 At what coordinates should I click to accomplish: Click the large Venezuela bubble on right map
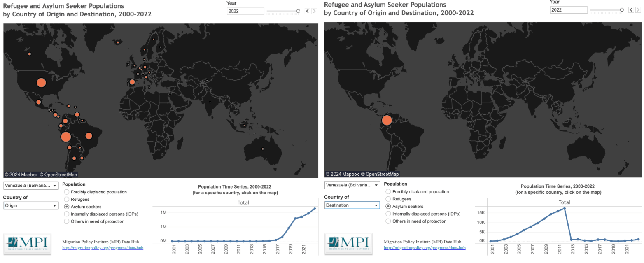pyautogui.click(x=387, y=120)
